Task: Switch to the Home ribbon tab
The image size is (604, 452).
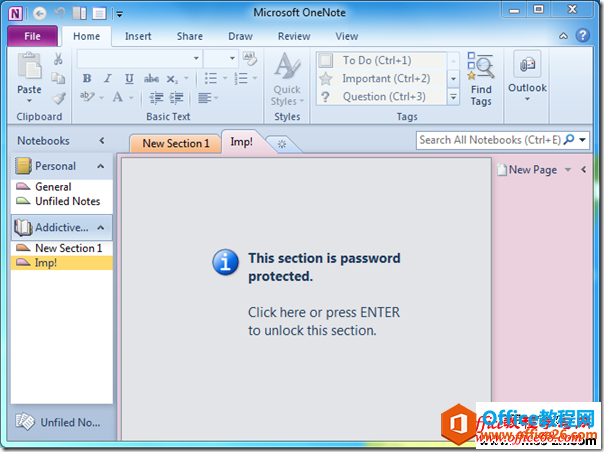Action: pos(86,36)
